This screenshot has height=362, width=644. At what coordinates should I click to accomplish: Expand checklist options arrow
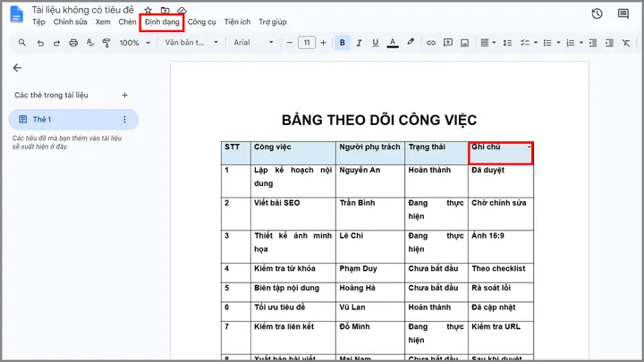point(536,43)
